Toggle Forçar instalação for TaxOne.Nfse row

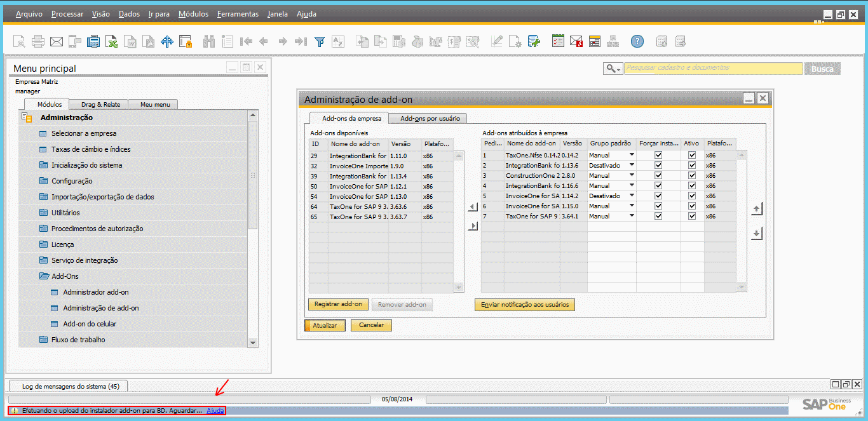click(x=658, y=155)
